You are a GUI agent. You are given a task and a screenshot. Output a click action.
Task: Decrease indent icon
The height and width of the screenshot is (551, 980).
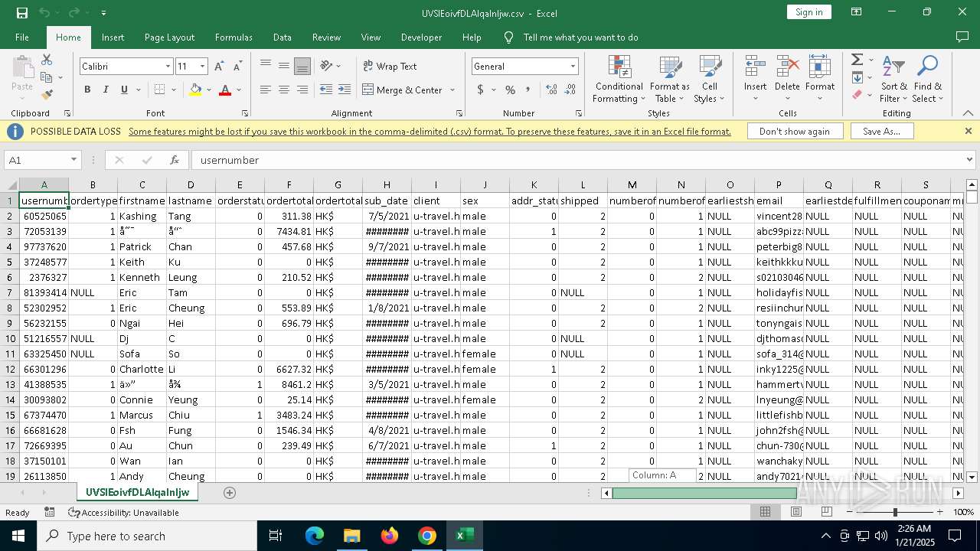coord(326,90)
